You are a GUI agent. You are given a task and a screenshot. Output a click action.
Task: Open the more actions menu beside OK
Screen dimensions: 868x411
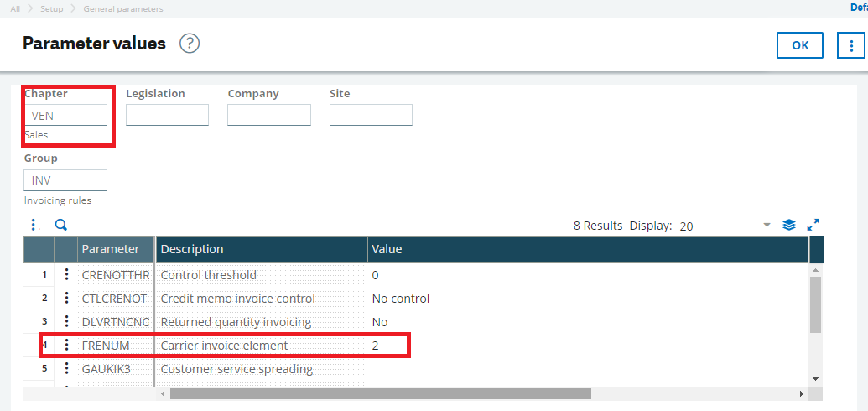(x=852, y=45)
